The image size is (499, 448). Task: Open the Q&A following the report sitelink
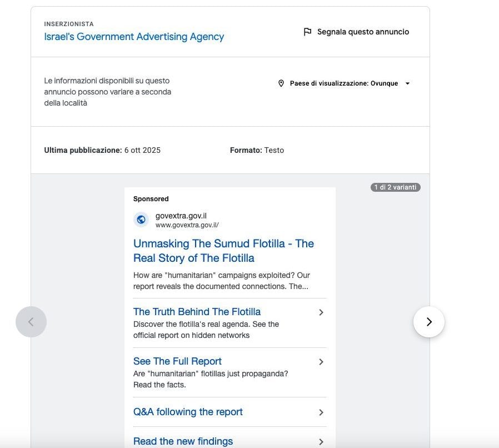(188, 412)
